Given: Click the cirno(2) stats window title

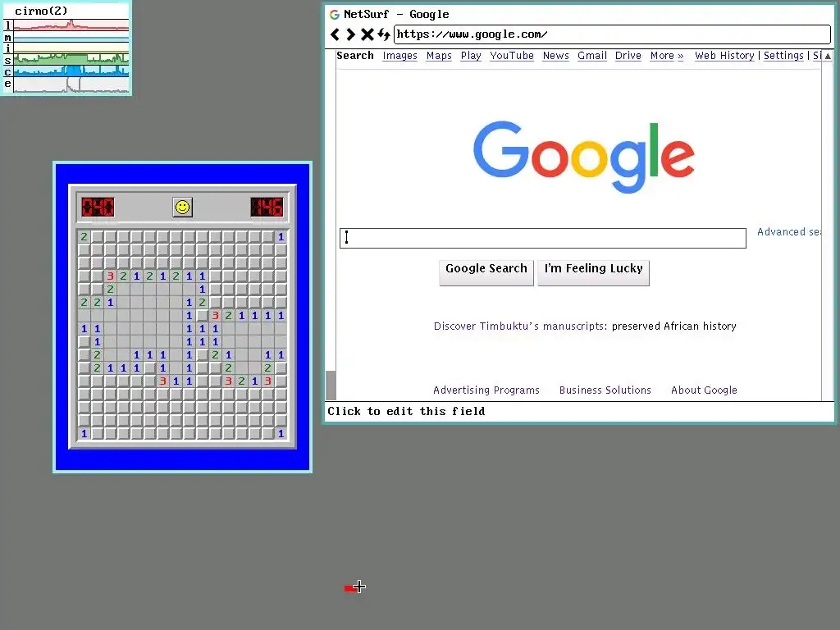Looking at the screenshot, I should pos(41,11).
